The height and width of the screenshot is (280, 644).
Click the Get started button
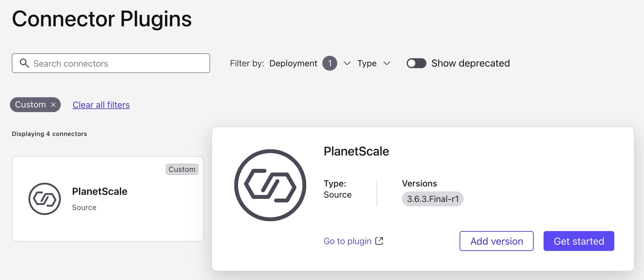579,241
